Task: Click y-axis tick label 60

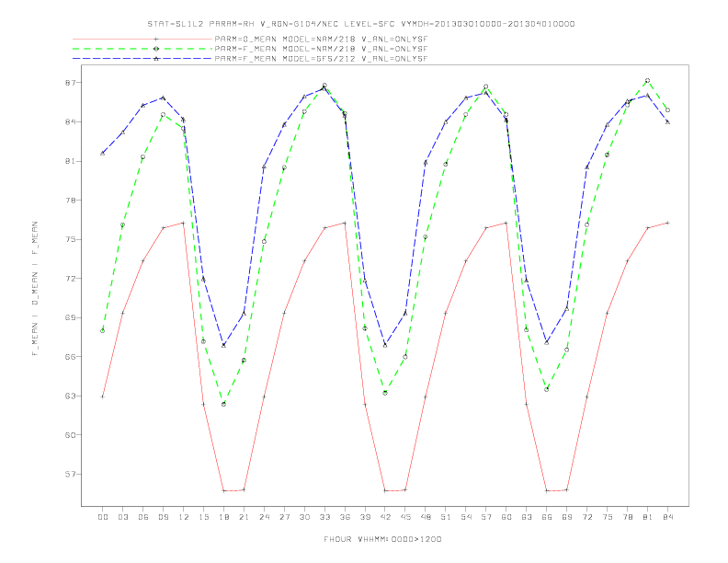Action: pos(71,435)
